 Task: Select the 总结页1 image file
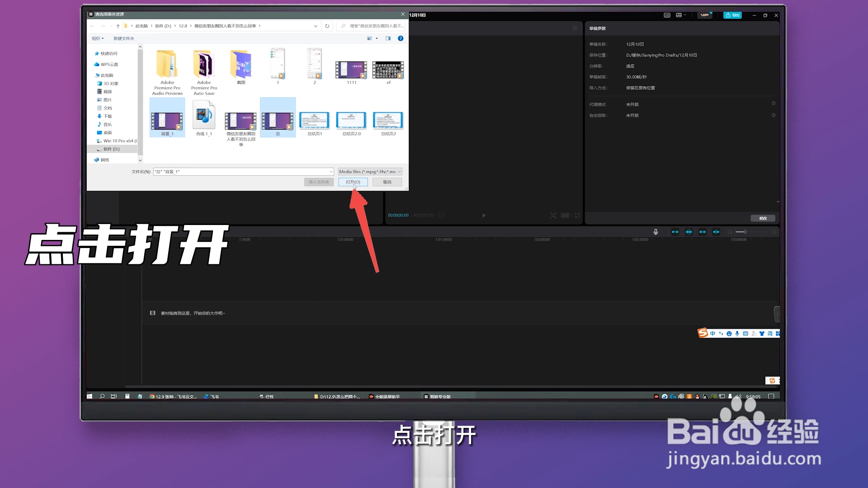pos(315,123)
